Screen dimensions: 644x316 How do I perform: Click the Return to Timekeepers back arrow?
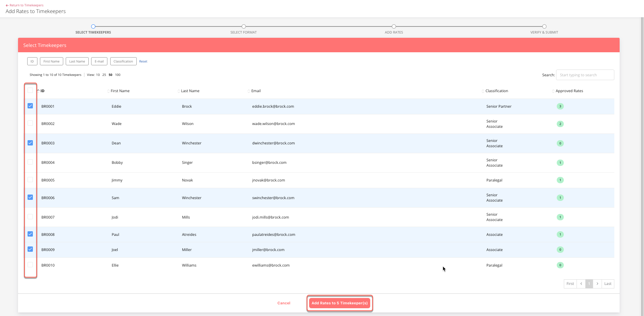coord(7,5)
